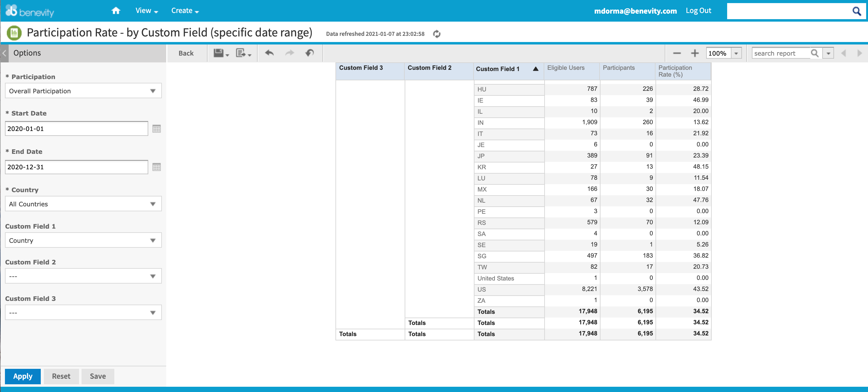Select the JP row label

click(x=509, y=156)
